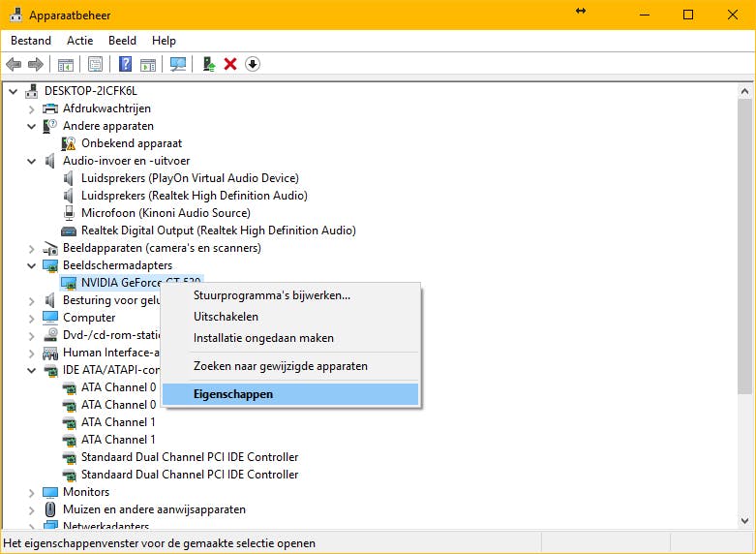Open the Actie menu
The width and height of the screenshot is (756, 554).
point(80,41)
